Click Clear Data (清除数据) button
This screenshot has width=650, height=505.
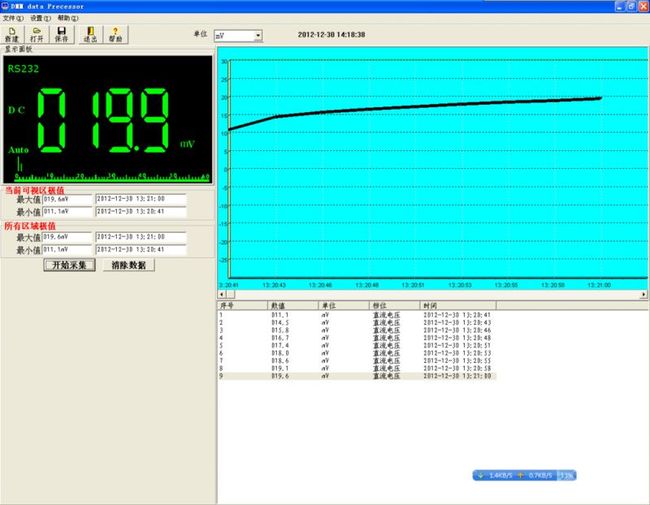(129, 265)
